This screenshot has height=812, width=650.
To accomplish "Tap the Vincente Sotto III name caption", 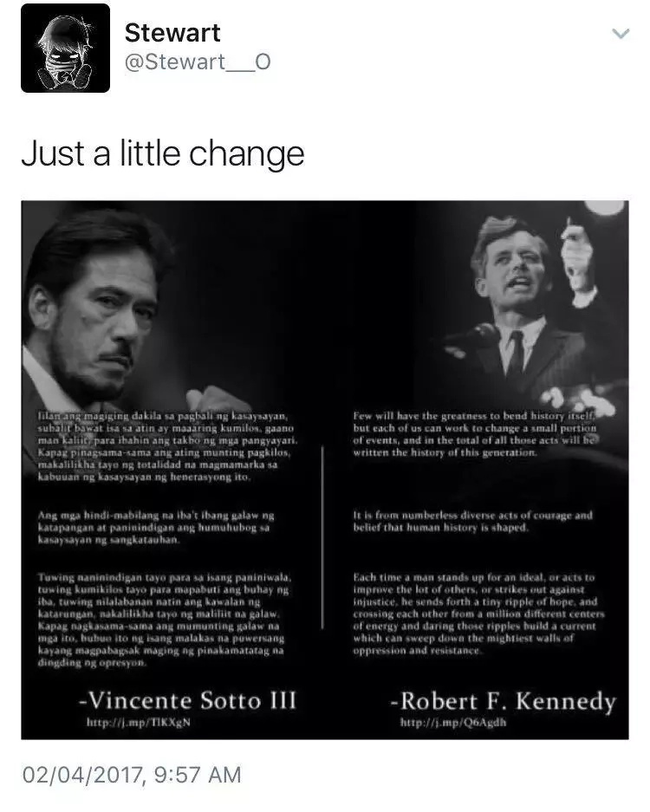I will click(x=187, y=700).
